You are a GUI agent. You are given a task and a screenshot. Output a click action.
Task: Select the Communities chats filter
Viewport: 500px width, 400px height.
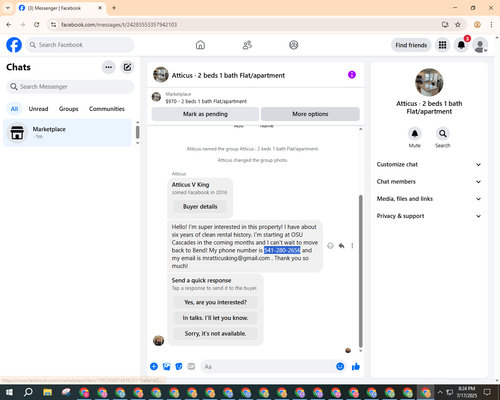point(107,109)
